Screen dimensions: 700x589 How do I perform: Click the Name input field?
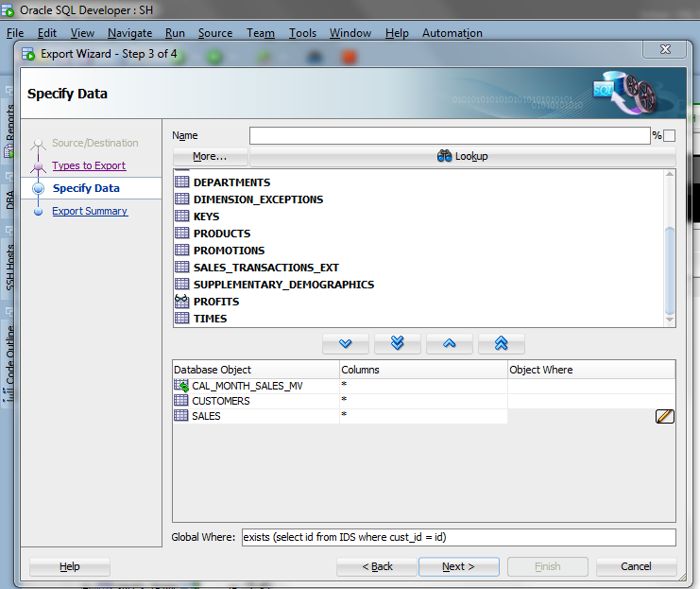pos(450,135)
